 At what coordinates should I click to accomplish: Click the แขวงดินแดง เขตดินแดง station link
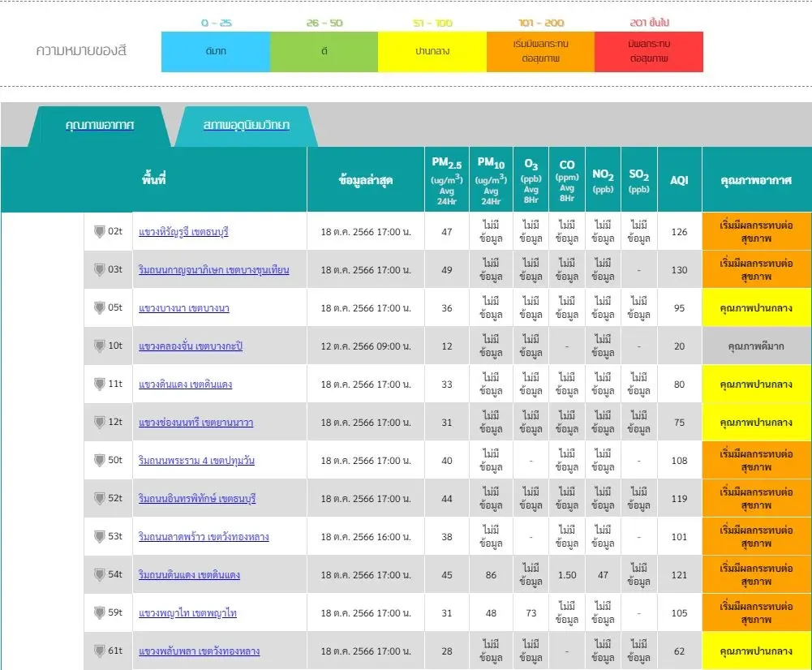click(x=186, y=384)
